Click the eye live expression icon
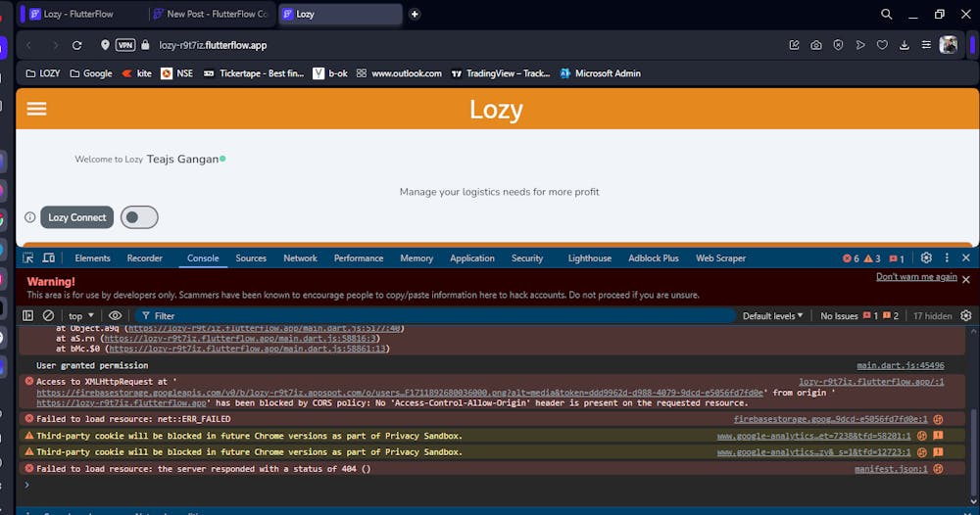The width and height of the screenshot is (980, 515). (x=115, y=316)
